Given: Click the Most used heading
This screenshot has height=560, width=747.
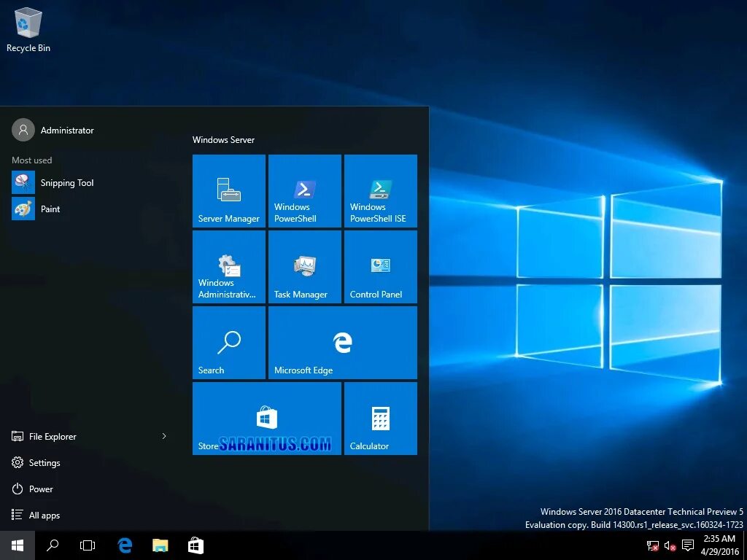Looking at the screenshot, I should pos(32,160).
